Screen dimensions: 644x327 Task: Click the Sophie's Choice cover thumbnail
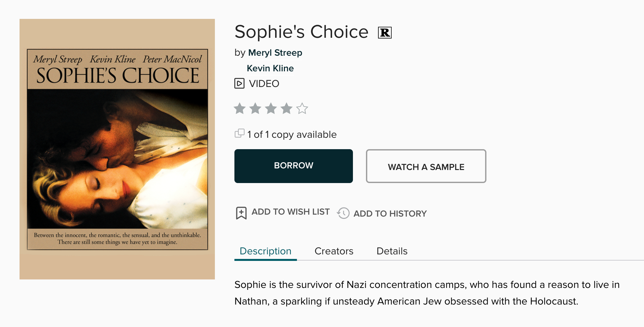pyautogui.click(x=117, y=149)
